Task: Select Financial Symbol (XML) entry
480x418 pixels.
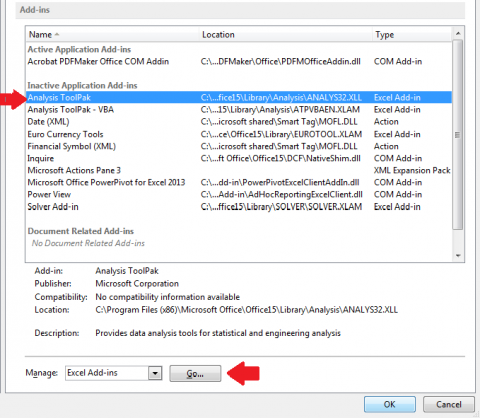Action: coord(239,146)
